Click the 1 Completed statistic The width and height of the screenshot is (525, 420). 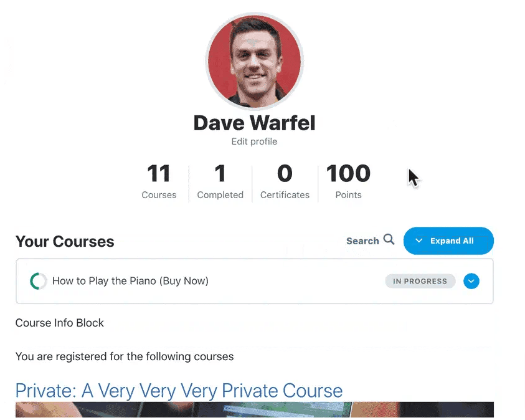point(220,182)
